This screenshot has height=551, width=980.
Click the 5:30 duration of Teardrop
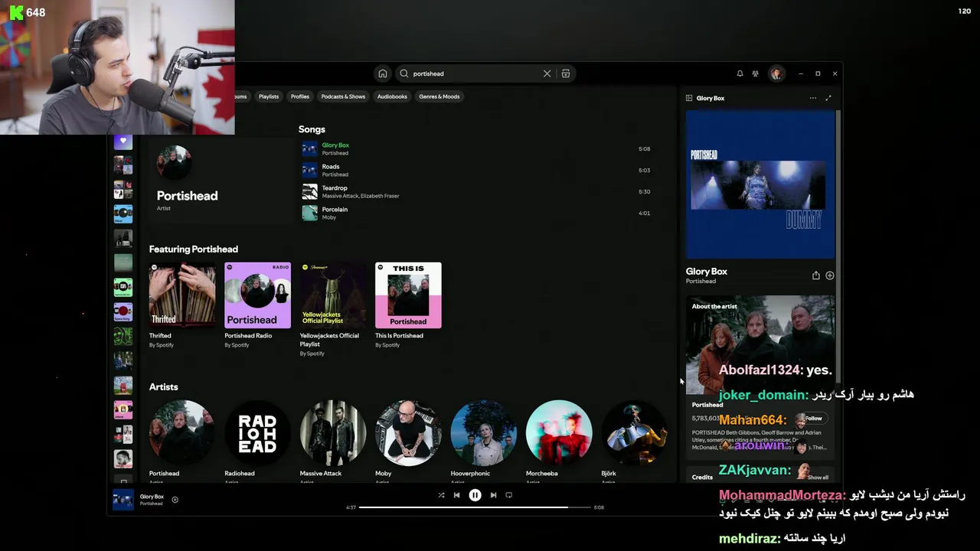(644, 191)
